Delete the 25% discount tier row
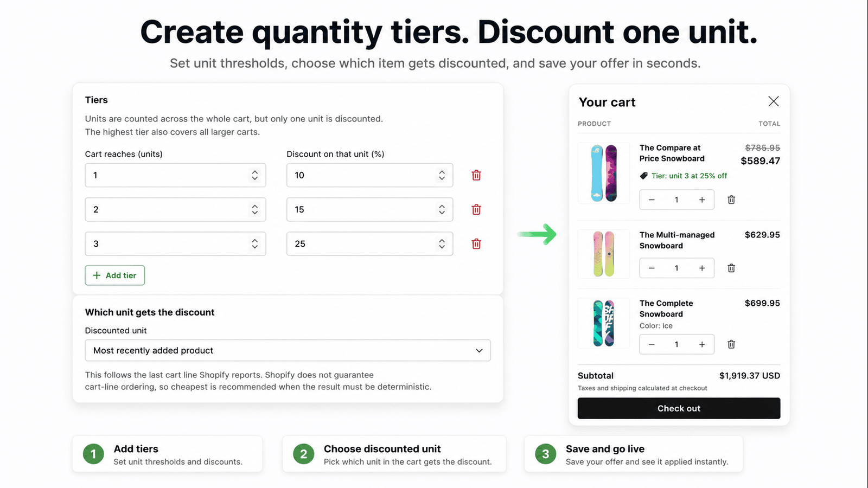Screen dimensions: 868x488 click(476, 244)
